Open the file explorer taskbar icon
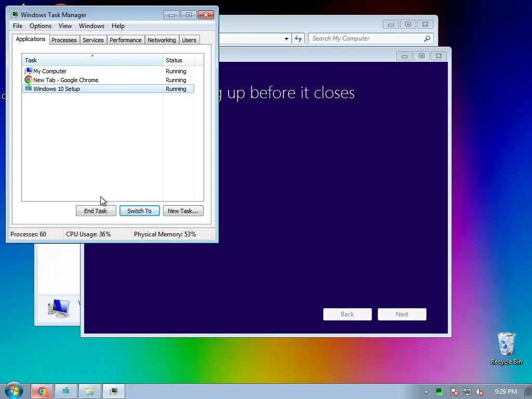Image resolution: width=532 pixels, height=399 pixels. 89,392
